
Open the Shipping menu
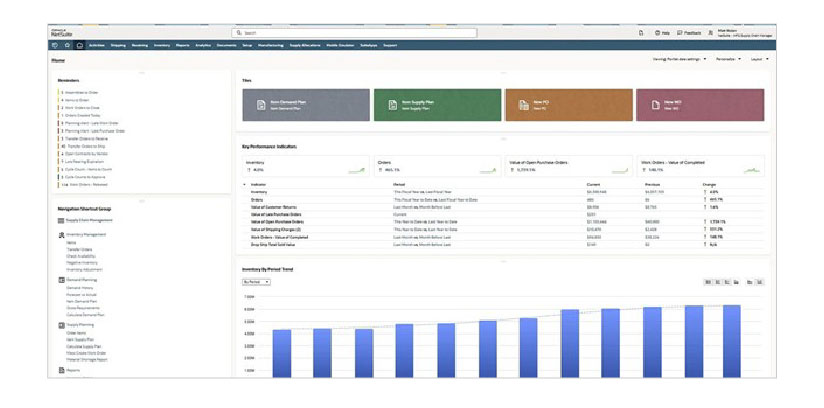[x=118, y=45]
